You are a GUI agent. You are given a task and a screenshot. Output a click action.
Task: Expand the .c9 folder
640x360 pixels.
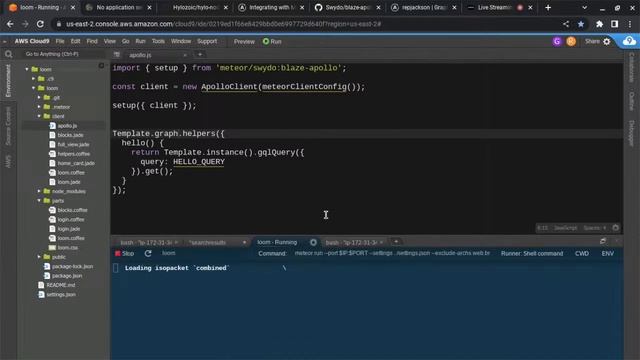pos(33,79)
